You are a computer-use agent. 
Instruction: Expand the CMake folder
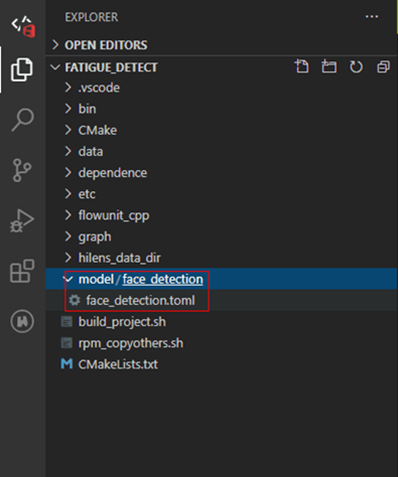pos(68,130)
